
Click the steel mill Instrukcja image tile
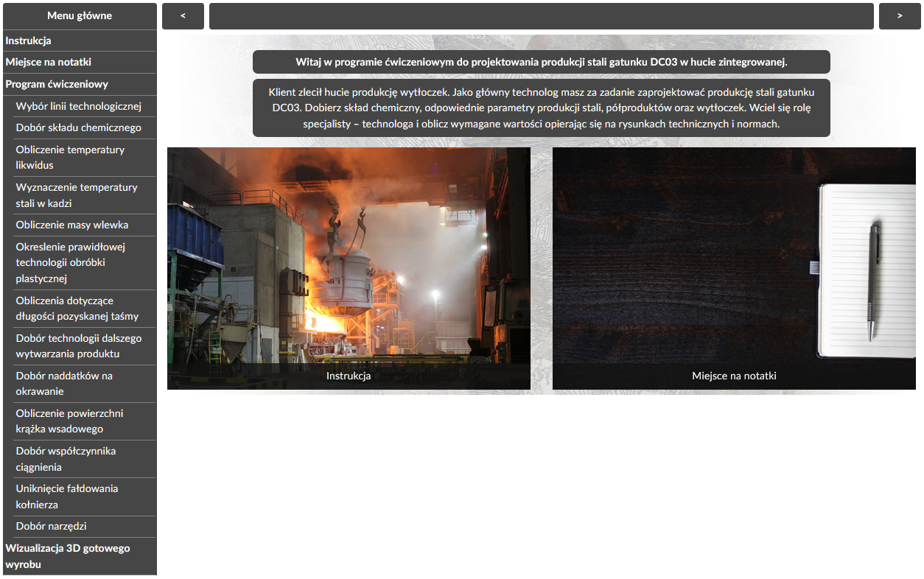coord(349,268)
